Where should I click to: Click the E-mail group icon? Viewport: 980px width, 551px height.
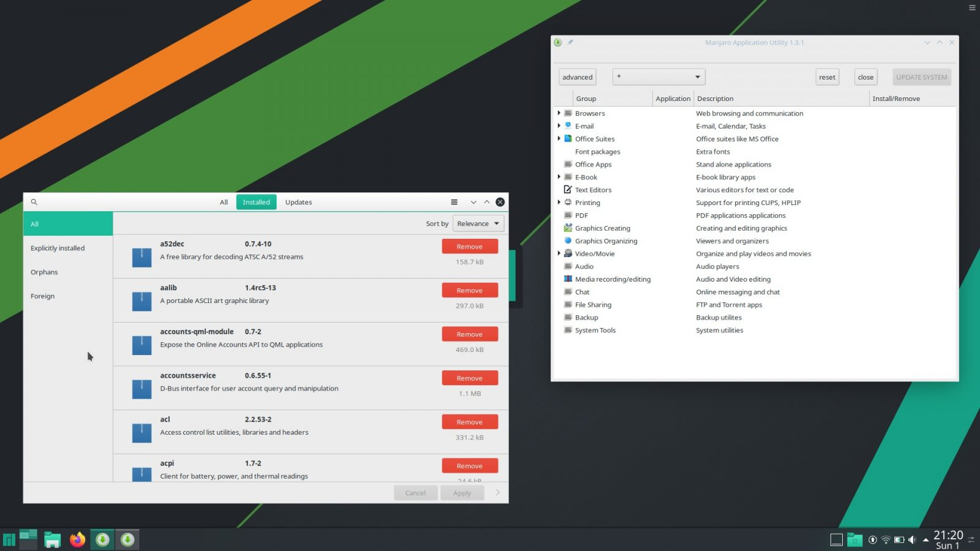coord(568,126)
